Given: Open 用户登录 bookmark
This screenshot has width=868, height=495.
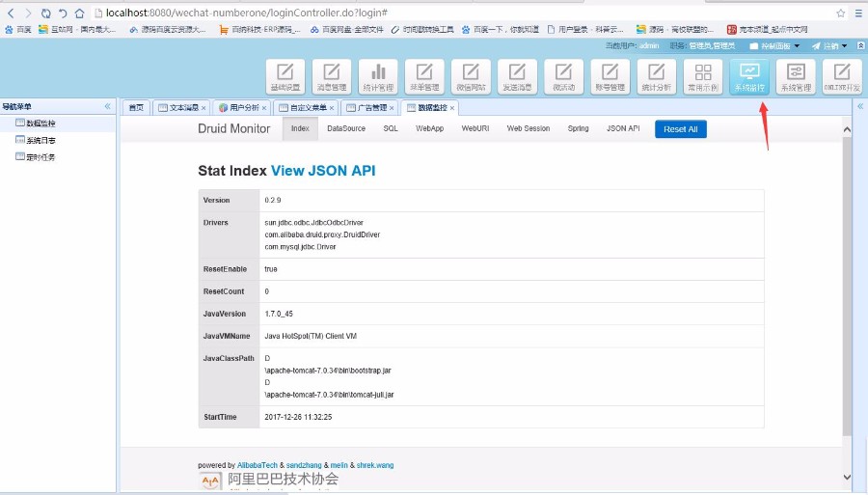Looking at the screenshot, I should (585, 29).
